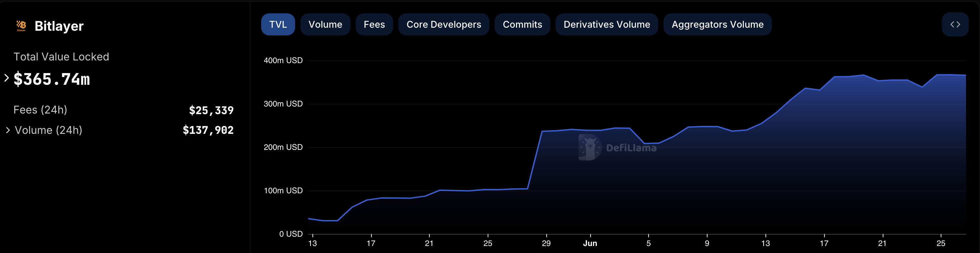Enable the Fees chart series
Image resolution: width=980 pixels, height=253 pixels.
tap(374, 25)
